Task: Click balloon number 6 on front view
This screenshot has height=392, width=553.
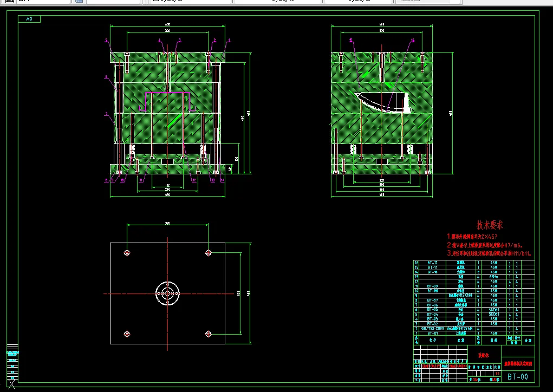Action: coord(106,77)
